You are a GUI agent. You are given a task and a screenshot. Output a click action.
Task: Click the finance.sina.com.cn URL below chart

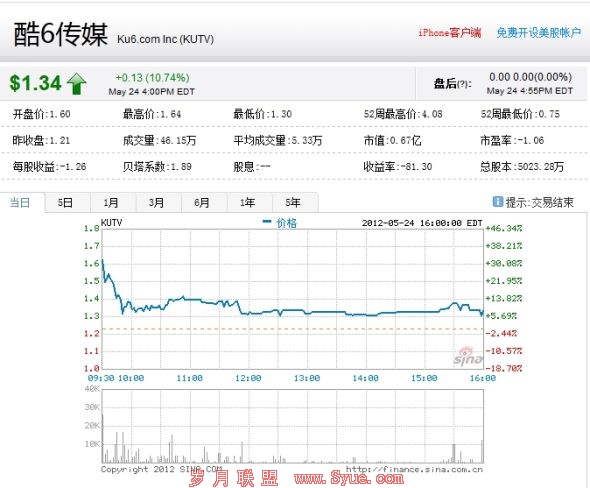tap(414, 469)
